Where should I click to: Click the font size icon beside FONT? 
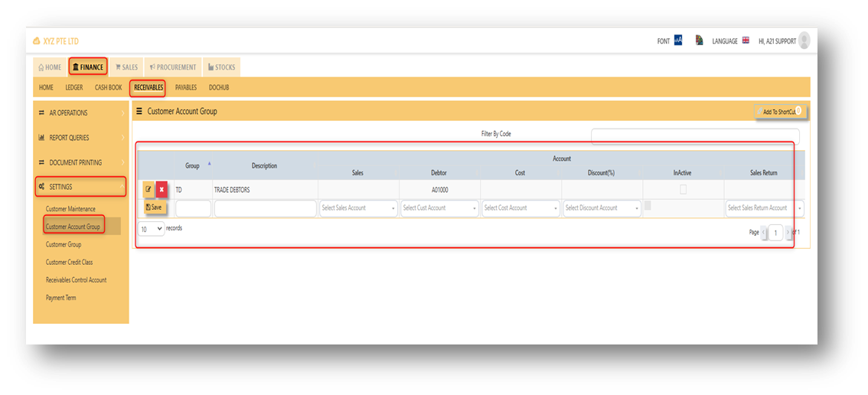tap(678, 41)
